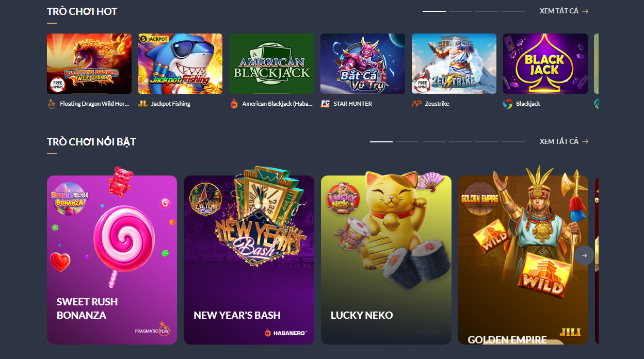Open the Golden Empire featured card

[x=523, y=260]
